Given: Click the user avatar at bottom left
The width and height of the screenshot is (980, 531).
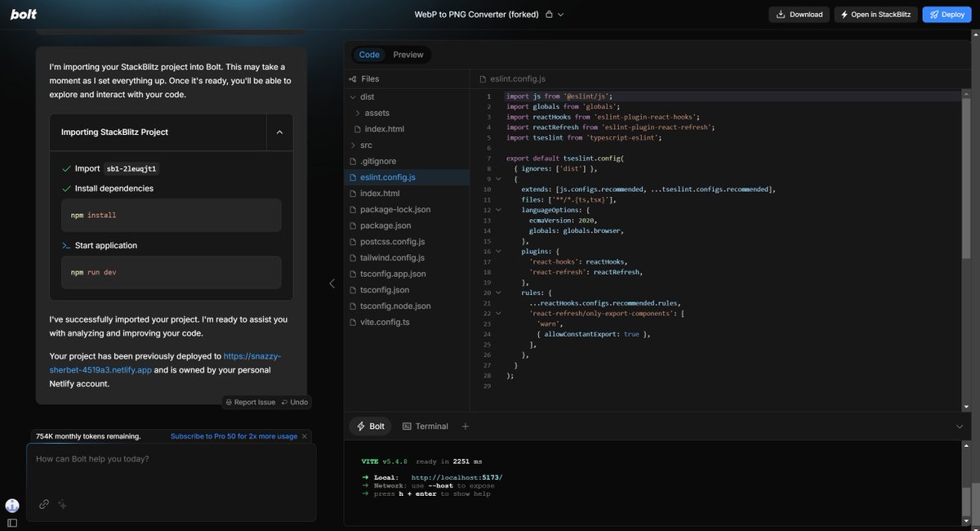Looking at the screenshot, I should [11, 505].
